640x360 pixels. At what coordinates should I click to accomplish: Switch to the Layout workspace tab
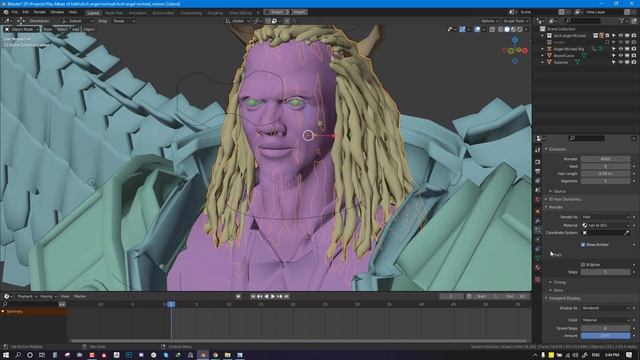(93, 13)
